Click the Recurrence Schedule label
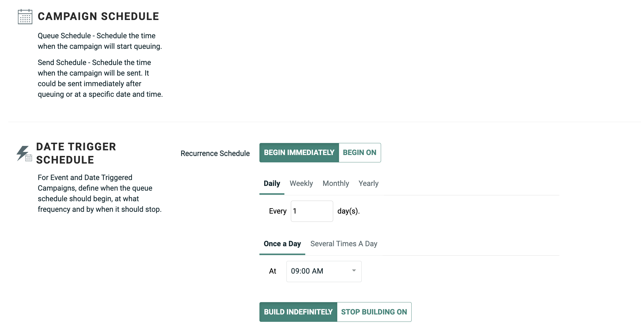Viewport: 644px width, 333px height. (x=215, y=154)
